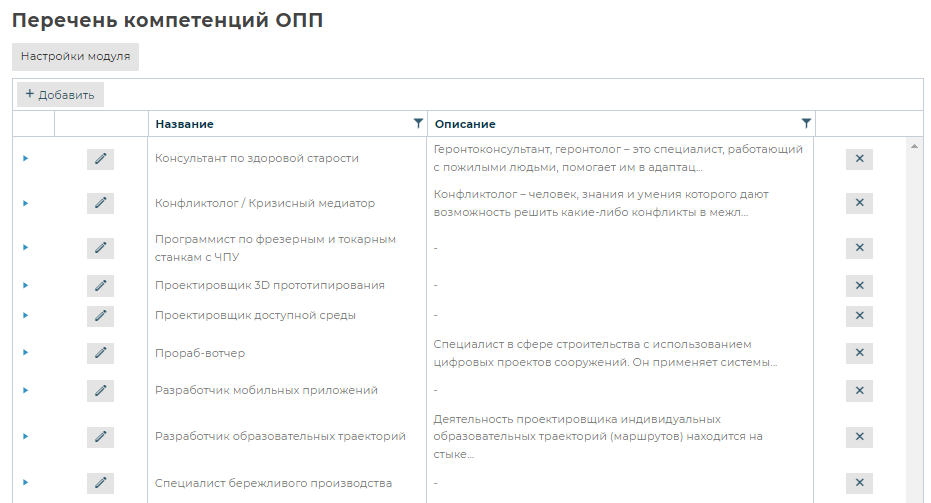Screen dimensions: 931x503
Task: Click pencil icon for Конфликтолог / Кризисный медиатор
Action: (100, 203)
